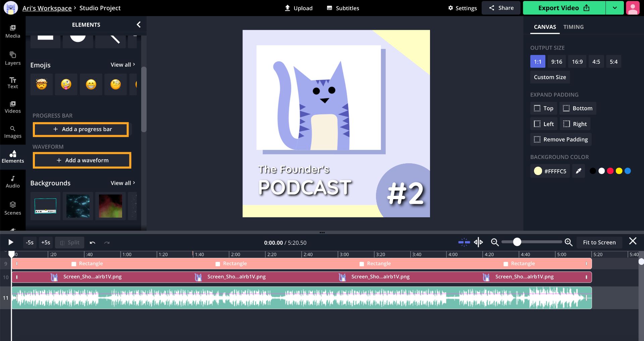Open the Media panel in sidebar

13,32
